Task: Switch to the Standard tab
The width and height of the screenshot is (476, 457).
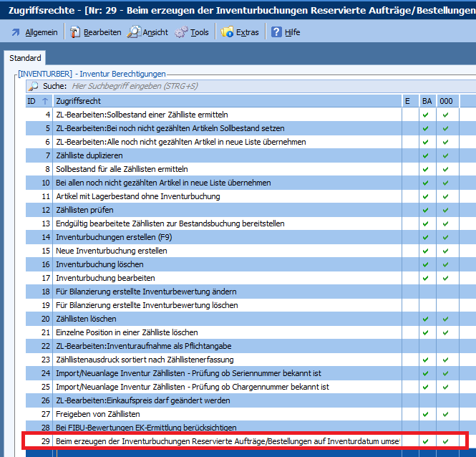Action: (x=25, y=58)
